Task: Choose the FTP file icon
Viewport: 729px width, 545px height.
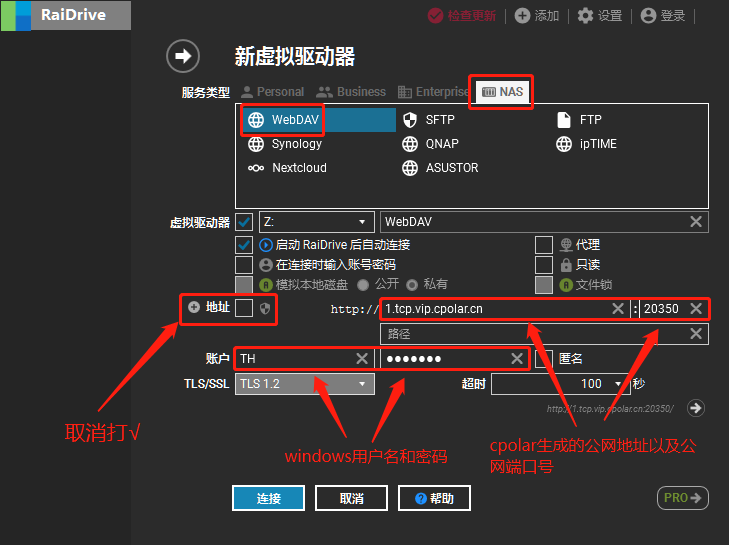Action: tap(563, 120)
